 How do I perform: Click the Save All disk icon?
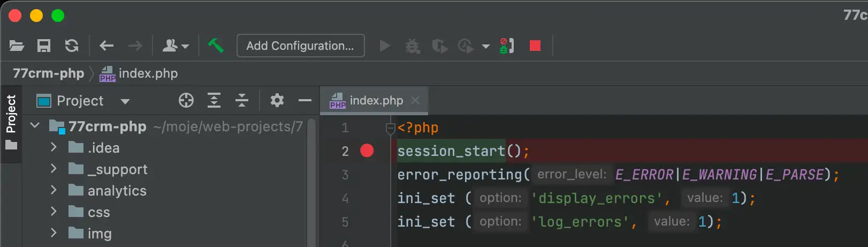coord(44,46)
